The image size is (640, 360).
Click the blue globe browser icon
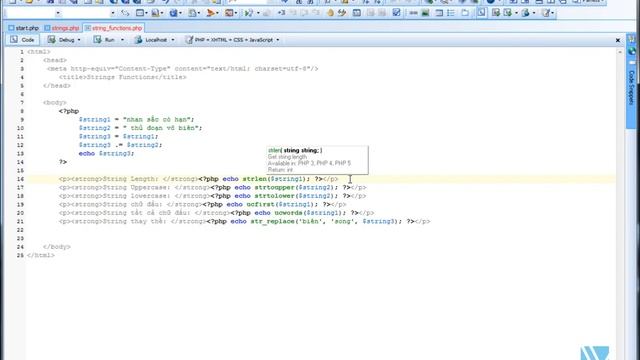click(x=173, y=13)
